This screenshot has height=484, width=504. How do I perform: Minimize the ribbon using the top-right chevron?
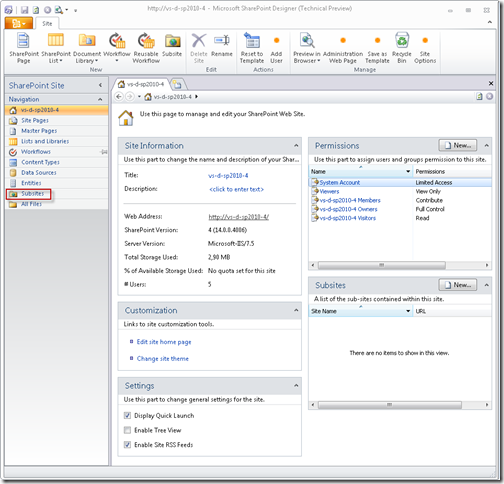(490, 22)
